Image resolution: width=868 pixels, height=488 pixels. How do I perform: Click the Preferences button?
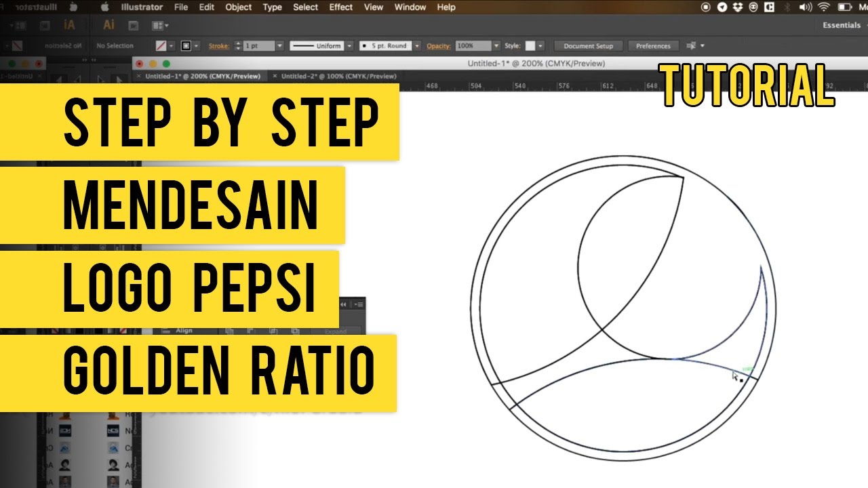point(653,46)
